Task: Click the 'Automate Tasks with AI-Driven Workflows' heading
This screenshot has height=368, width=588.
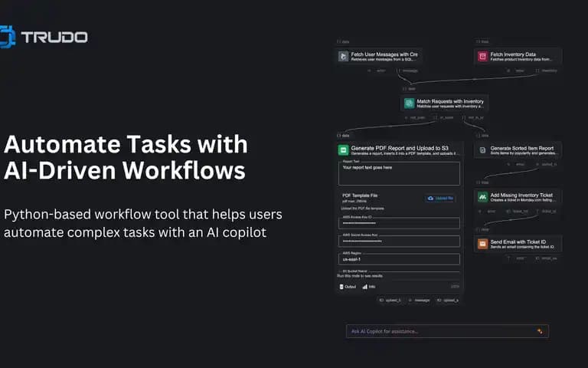Action: (x=126, y=157)
